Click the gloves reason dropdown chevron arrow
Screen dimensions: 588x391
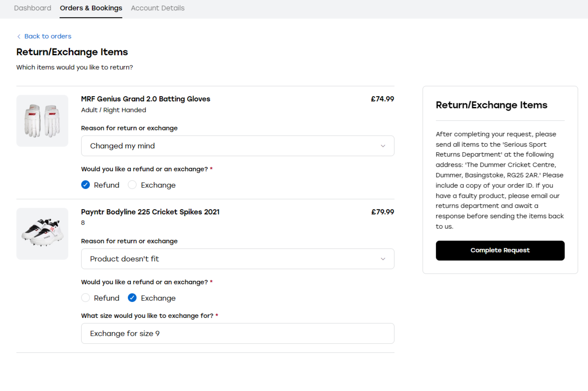point(383,146)
